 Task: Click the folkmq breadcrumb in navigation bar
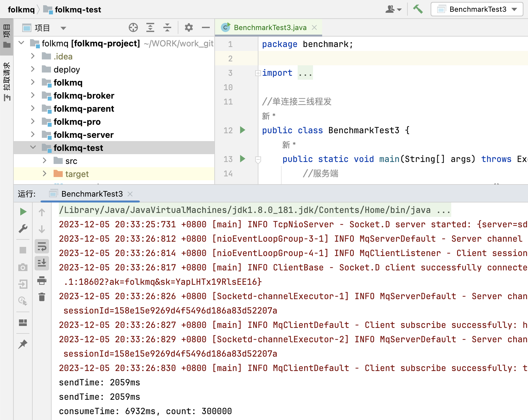tap(21, 9)
